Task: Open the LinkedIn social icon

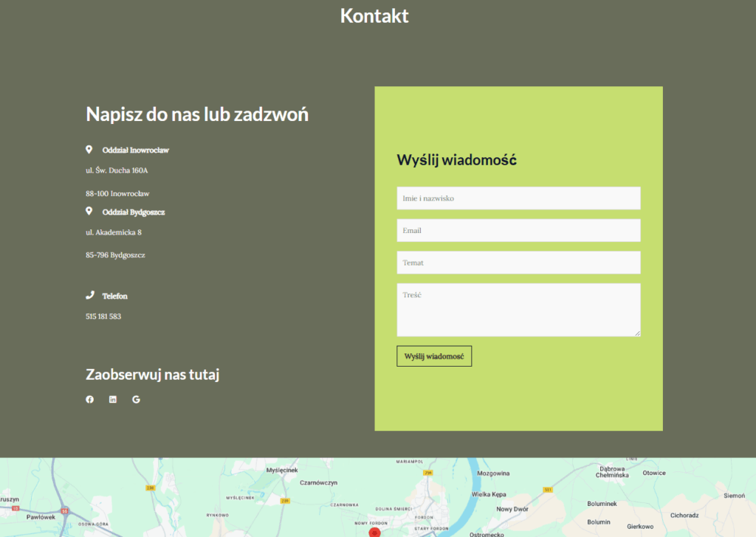Action: [113, 400]
